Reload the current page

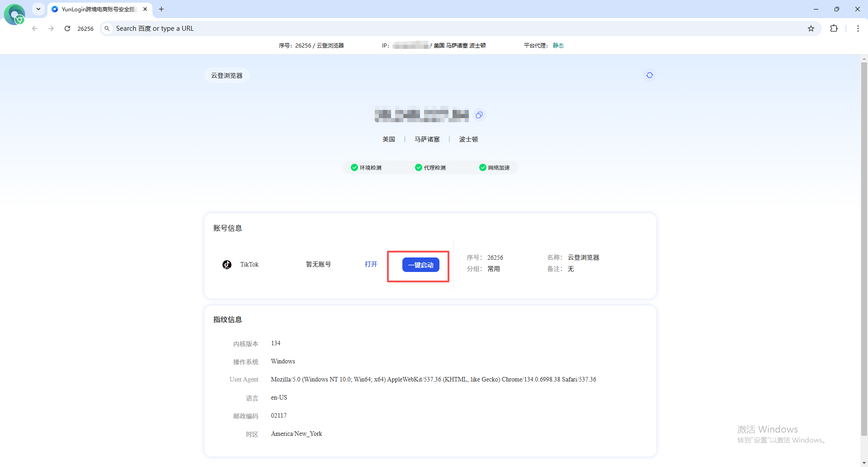pos(67,28)
